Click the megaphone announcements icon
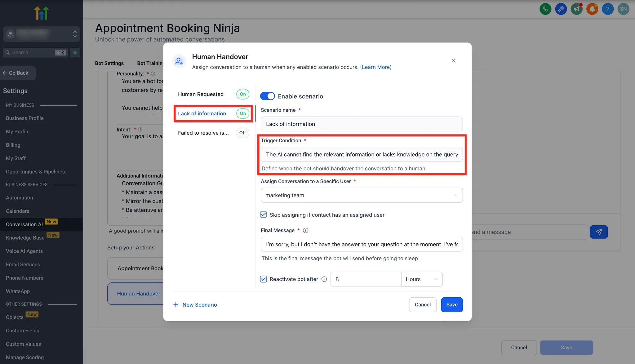Viewport: 635px width, 364px height. coord(577,9)
